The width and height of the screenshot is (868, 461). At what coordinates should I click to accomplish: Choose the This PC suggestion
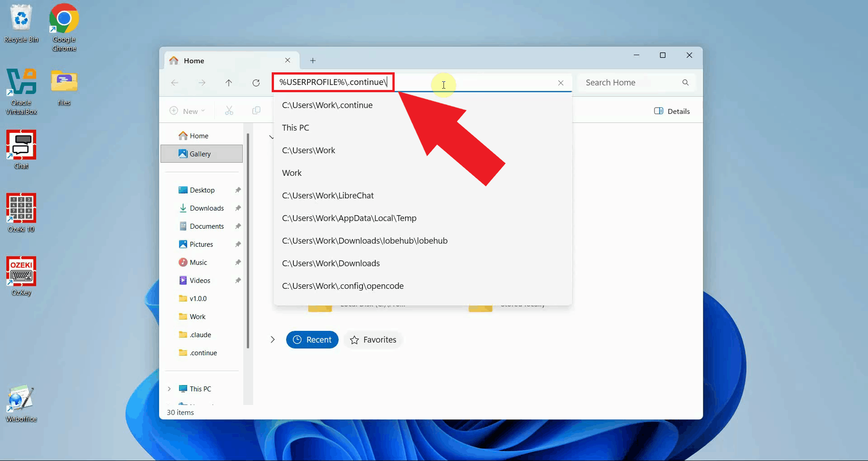pyautogui.click(x=423, y=128)
